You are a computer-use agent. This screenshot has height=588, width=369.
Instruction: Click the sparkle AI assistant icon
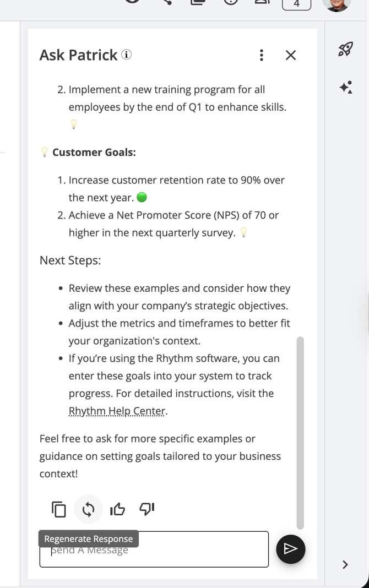point(346,87)
